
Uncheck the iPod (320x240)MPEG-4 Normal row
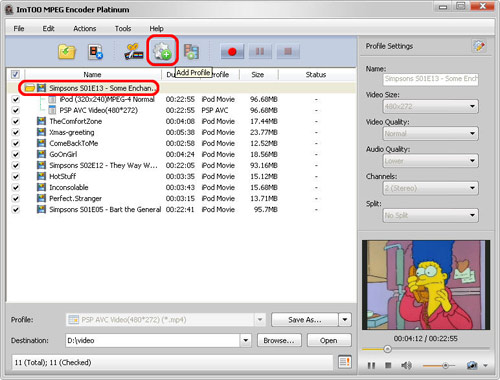tap(16, 99)
